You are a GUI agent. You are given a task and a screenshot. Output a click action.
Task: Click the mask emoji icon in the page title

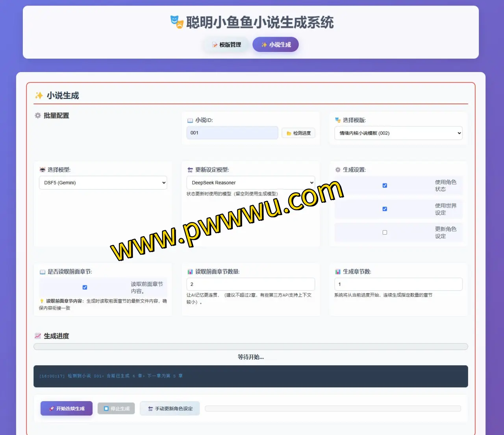click(177, 22)
